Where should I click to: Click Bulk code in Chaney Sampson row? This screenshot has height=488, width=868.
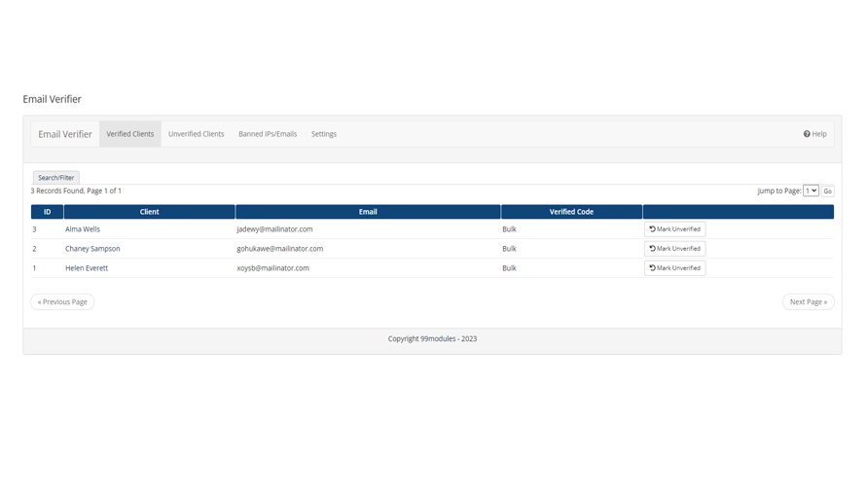pyautogui.click(x=509, y=249)
